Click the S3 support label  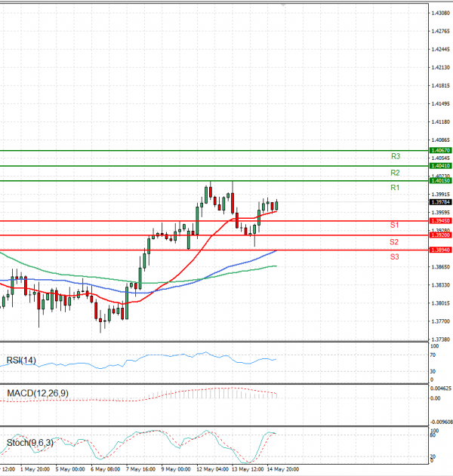pyautogui.click(x=394, y=256)
